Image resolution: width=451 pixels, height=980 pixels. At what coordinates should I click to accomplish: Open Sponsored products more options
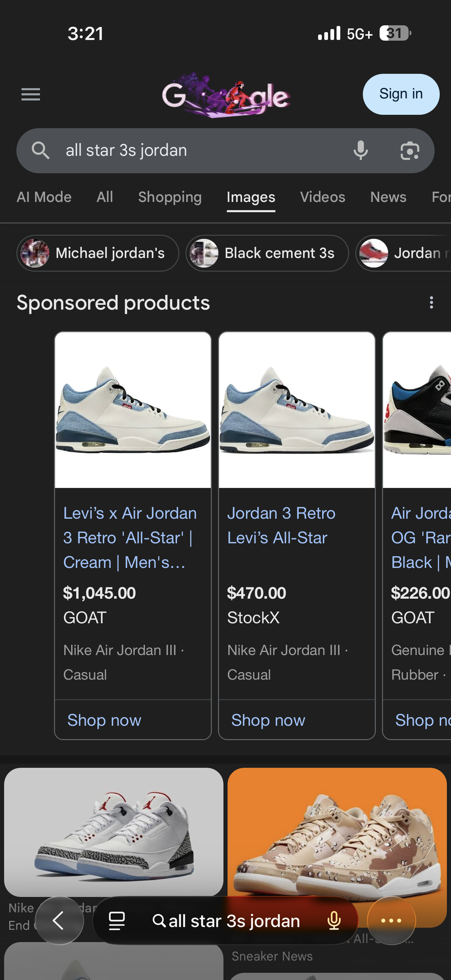pyautogui.click(x=432, y=303)
